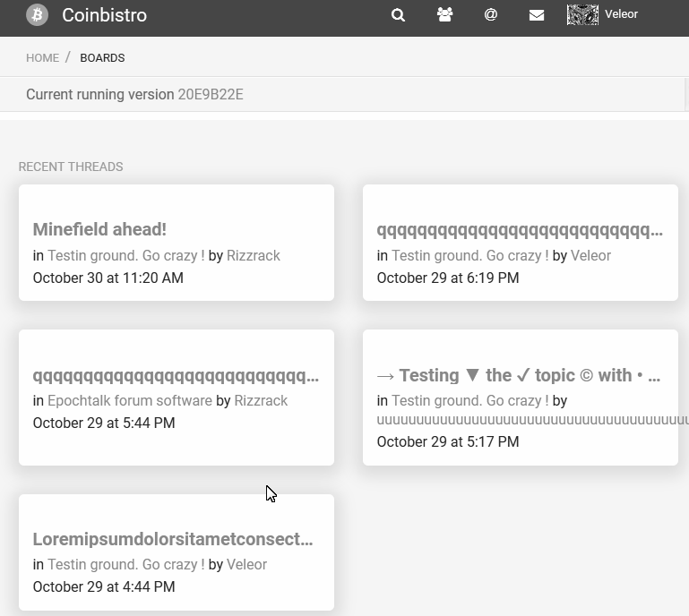The width and height of the screenshot is (689, 616).
Task: Click the Bitcoin logo icon
Action: pyautogui.click(x=37, y=15)
